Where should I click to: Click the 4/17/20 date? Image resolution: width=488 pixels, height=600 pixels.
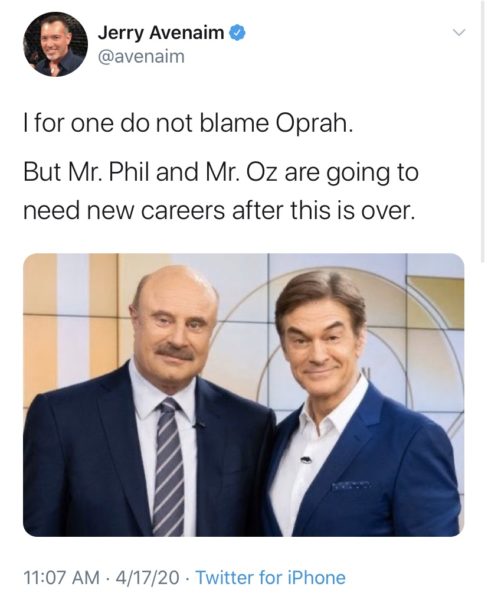pos(148,577)
